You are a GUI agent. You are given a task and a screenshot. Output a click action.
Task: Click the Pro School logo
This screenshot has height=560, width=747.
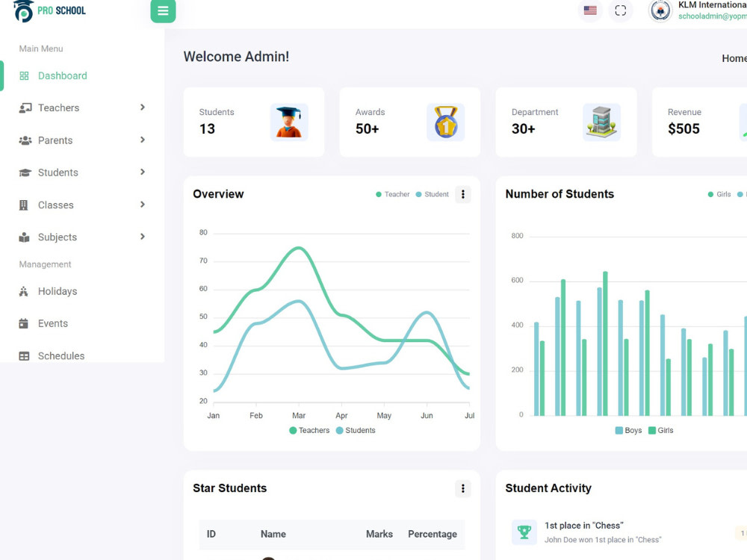[49, 11]
